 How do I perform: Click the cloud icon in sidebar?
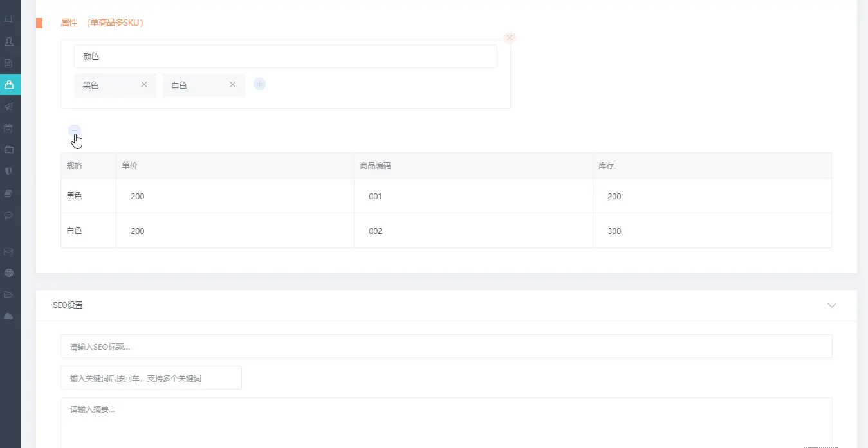(x=9, y=316)
